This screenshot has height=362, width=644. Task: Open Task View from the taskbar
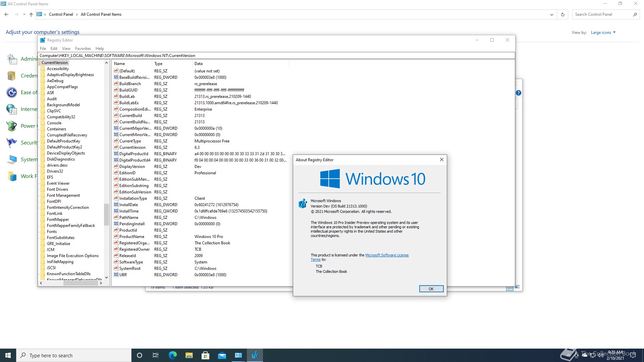coord(156,355)
